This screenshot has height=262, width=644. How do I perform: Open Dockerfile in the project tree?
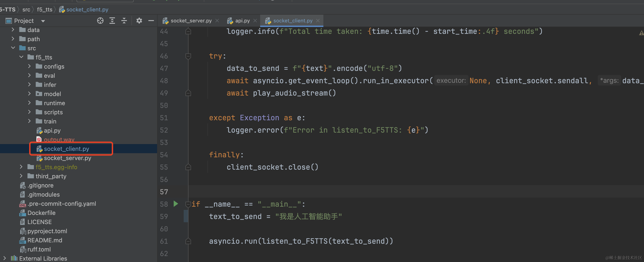point(41,213)
